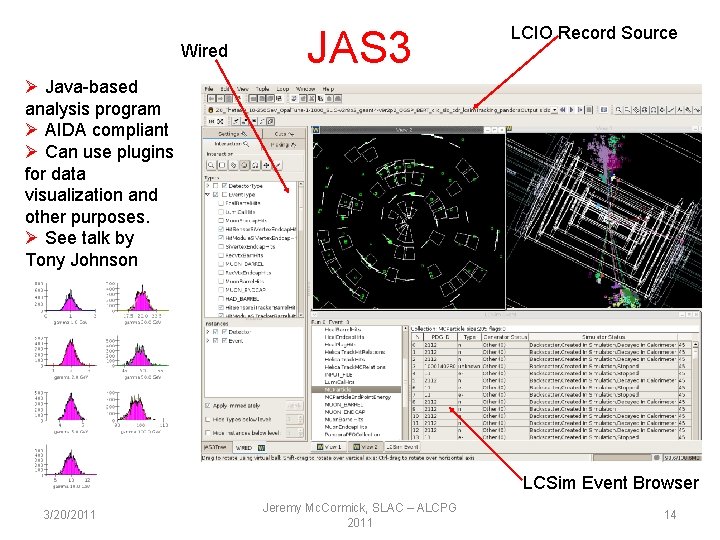The image size is (720, 540).
Task: Click the stepper beside Hide types below level
Action: click(301, 419)
